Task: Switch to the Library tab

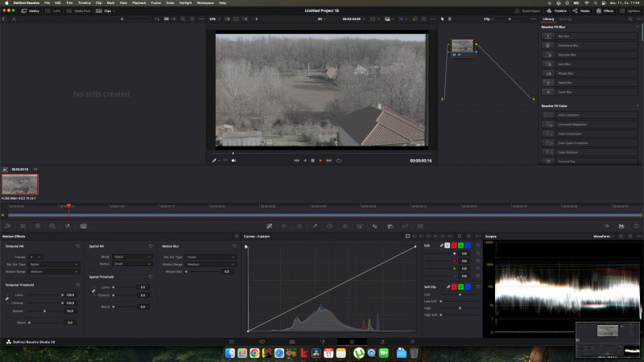Action: coord(548,19)
